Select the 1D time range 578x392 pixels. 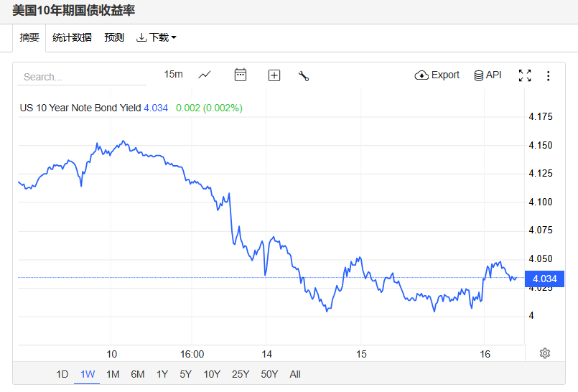(62, 374)
